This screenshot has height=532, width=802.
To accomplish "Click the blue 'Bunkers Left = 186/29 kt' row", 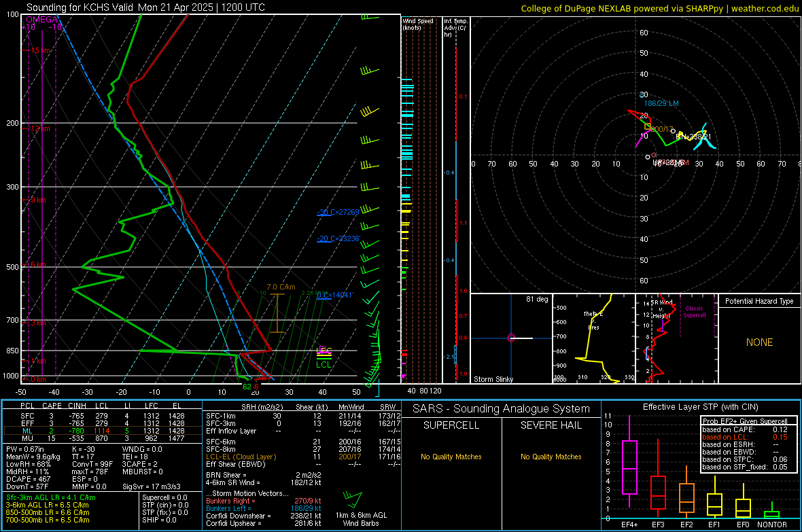I will [264, 508].
